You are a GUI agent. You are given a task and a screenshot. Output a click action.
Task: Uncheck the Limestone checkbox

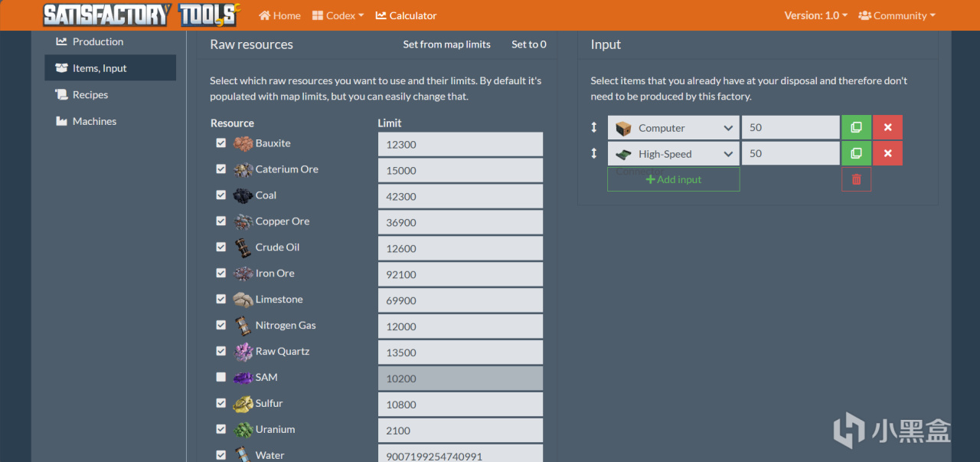(221, 300)
